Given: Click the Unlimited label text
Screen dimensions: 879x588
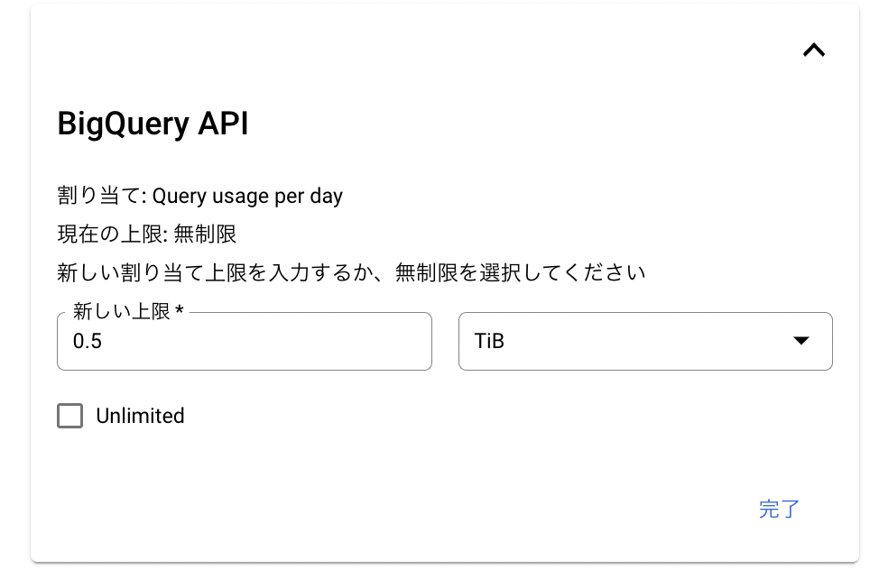Looking at the screenshot, I should pos(140,416).
